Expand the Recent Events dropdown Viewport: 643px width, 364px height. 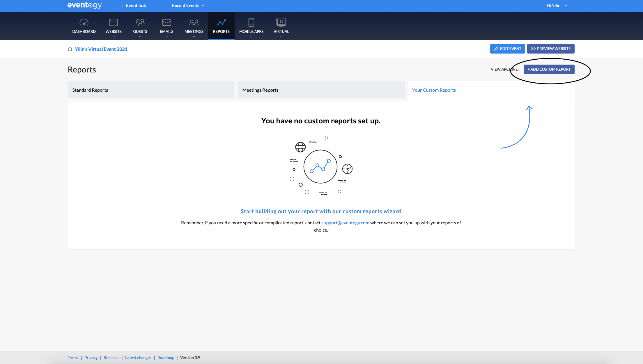[188, 6]
